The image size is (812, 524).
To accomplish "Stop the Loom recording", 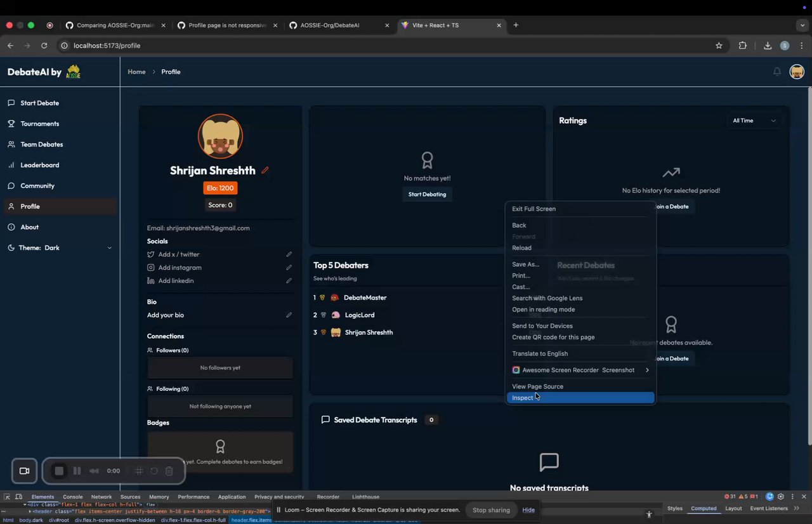I will 59,471.
